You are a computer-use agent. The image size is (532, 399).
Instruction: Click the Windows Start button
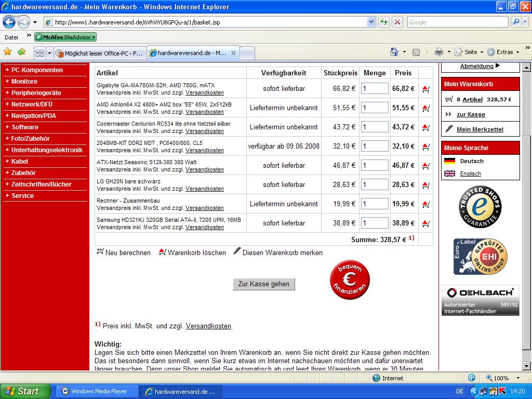tap(25, 391)
